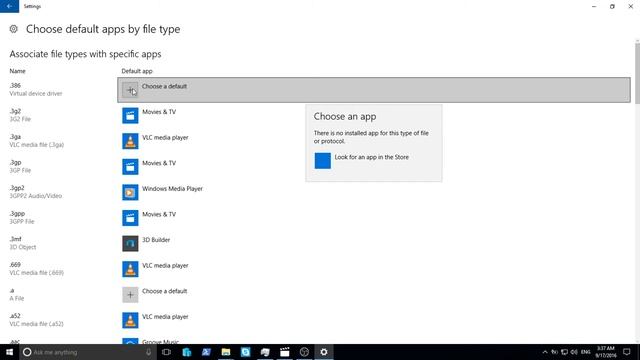
Task: Open Skype from the taskbar
Action: click(245, 352)
